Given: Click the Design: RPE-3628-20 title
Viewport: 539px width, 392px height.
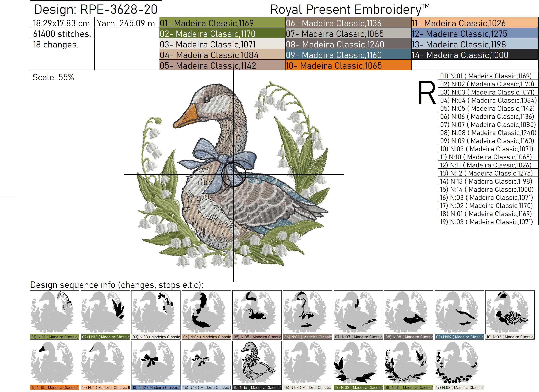Looking at the screenshot, I should coord(96,9).
